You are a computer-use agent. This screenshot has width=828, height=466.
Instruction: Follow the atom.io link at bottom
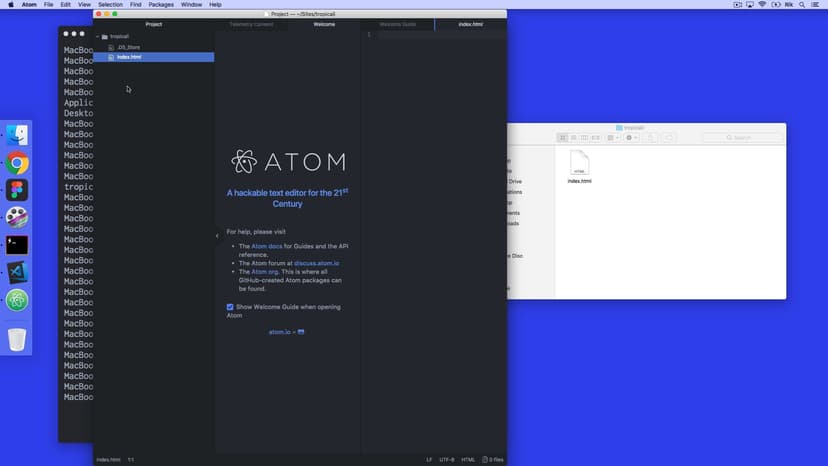(x=280, y=332)
